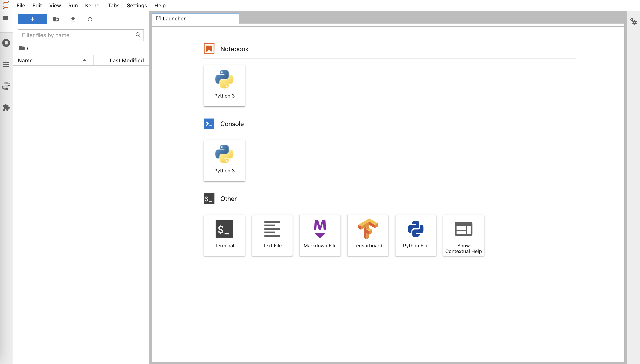Image resolution: width=640 pixels, height=364 pixels.
Task: Create a new Markdown File
Action: pyautogui.click(x=320, y=235)
